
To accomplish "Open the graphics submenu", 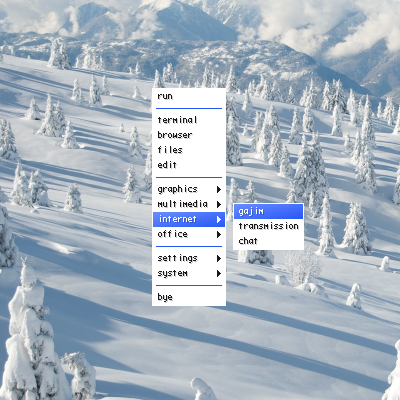I will pyautogui.click(x=189, y=189).
